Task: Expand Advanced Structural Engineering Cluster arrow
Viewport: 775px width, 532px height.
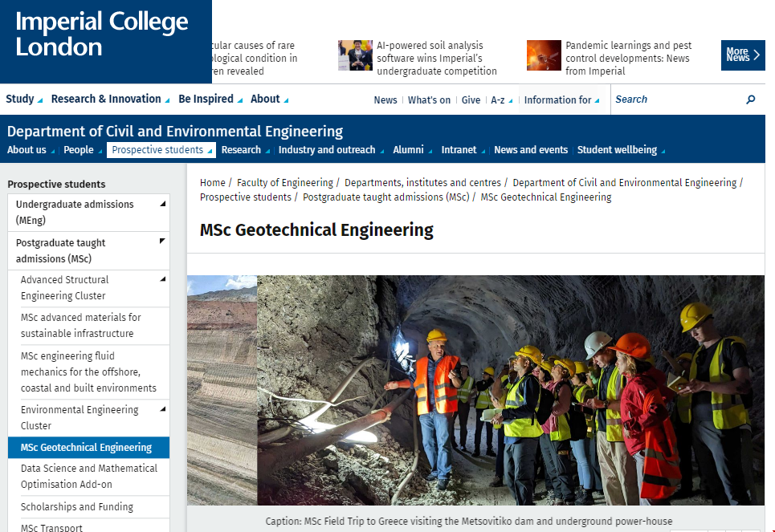Action: tap(163, 279)
